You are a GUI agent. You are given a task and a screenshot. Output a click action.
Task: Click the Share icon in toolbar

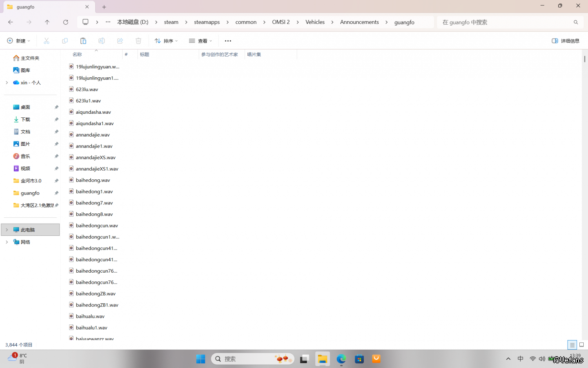pos(120,41)
